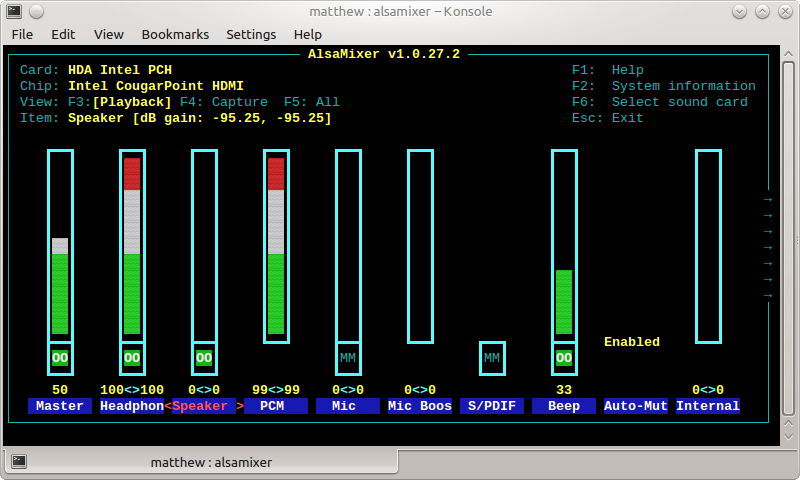Image resolution: width=800 pixels, height=480 pixels.
Task: Click the Speaker dB gain item text
Action: (199, 118)
